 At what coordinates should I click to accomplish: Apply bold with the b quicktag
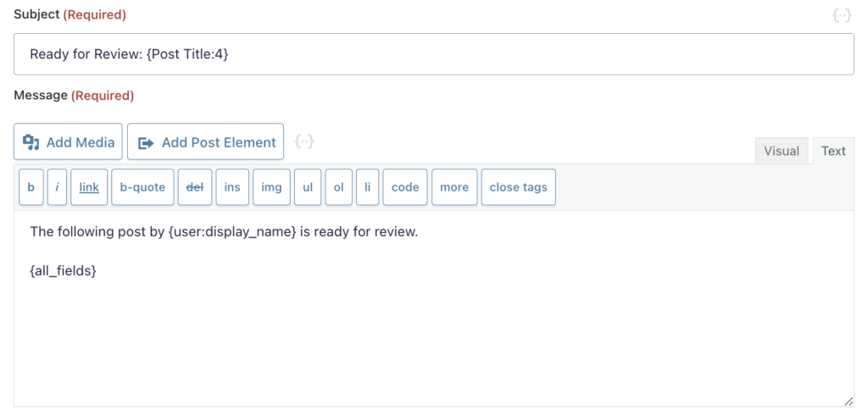click(x=31, y=187)
